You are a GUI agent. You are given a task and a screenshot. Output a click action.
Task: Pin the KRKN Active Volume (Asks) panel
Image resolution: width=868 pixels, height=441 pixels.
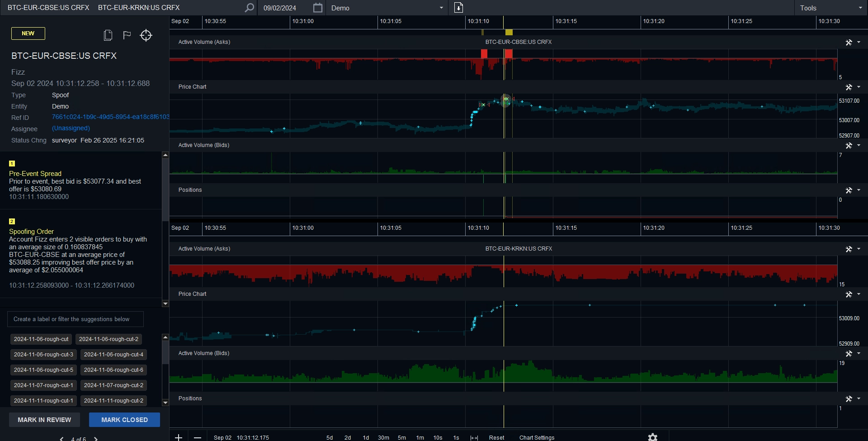click(849, 249)
